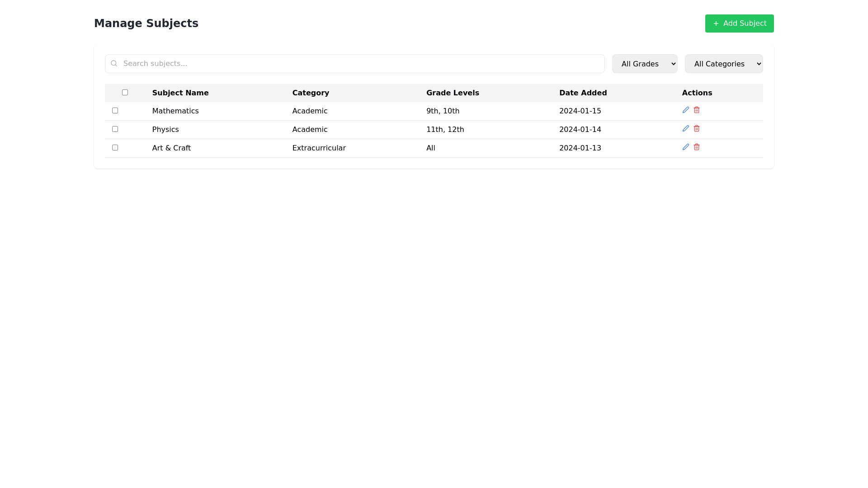Click the edit pencil icon for Mathematics
The image size is (868, 488).
pos(685,110)
